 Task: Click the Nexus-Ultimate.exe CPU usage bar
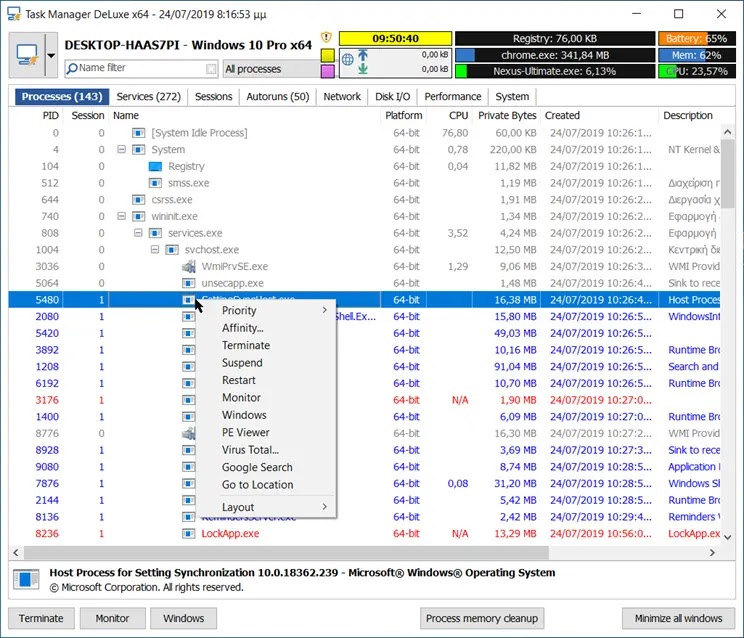tap(554, 71)
